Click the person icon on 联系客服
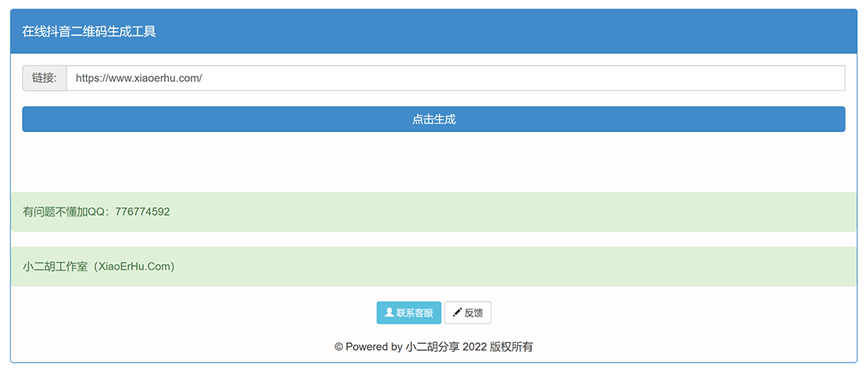Image resolution: width=868 pixels, height=372 pixels. pyautogui.click(x=388, y=313)
